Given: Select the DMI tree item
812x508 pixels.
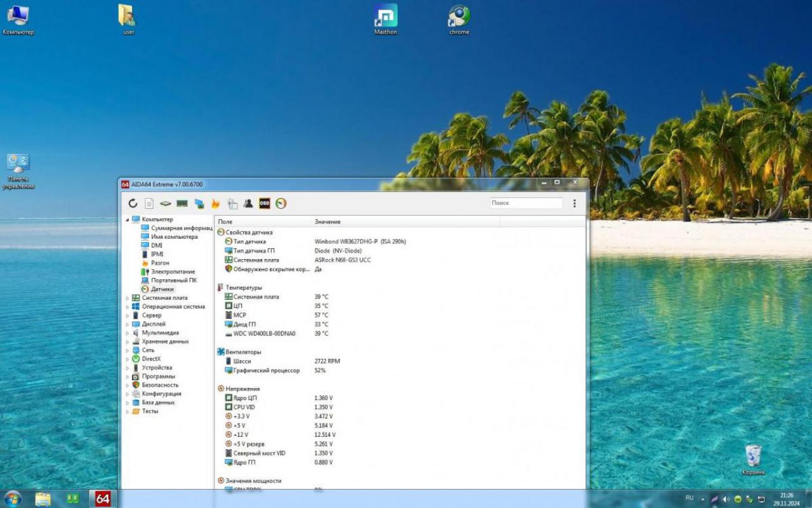Looking at the screenshot, I should point(151,245).
